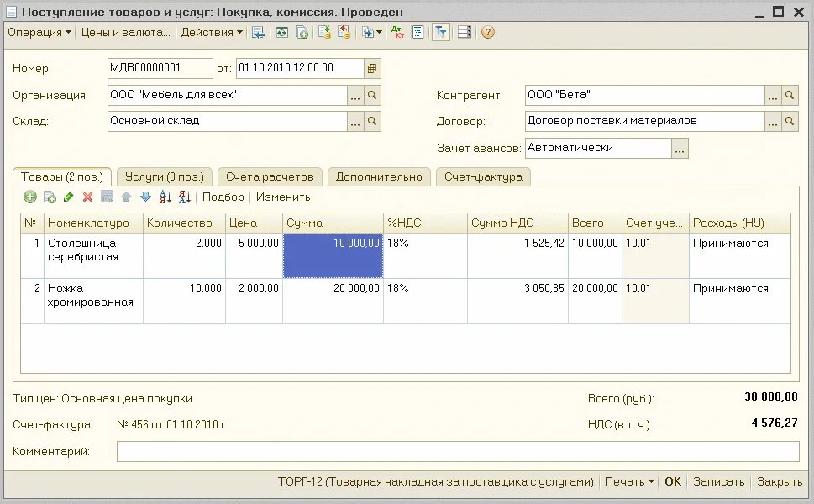Image resolution: width=814 pixels, height=504 pixels.
Task: Move the row down with the blue arrow
Action: click(146, 197)
